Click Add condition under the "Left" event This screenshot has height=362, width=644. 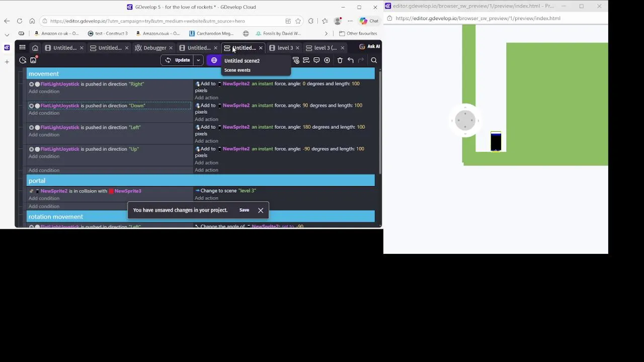[44, 135]
